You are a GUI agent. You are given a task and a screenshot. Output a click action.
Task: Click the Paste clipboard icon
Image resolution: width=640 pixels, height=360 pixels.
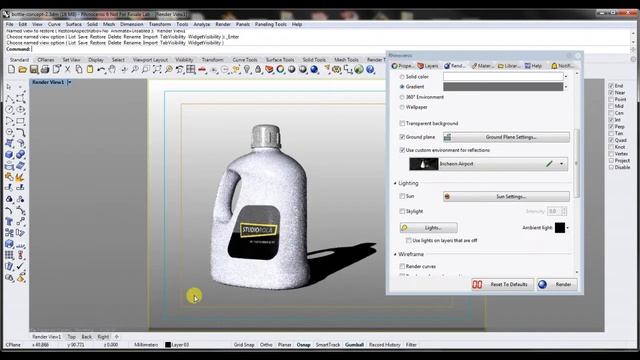(90, 69)
